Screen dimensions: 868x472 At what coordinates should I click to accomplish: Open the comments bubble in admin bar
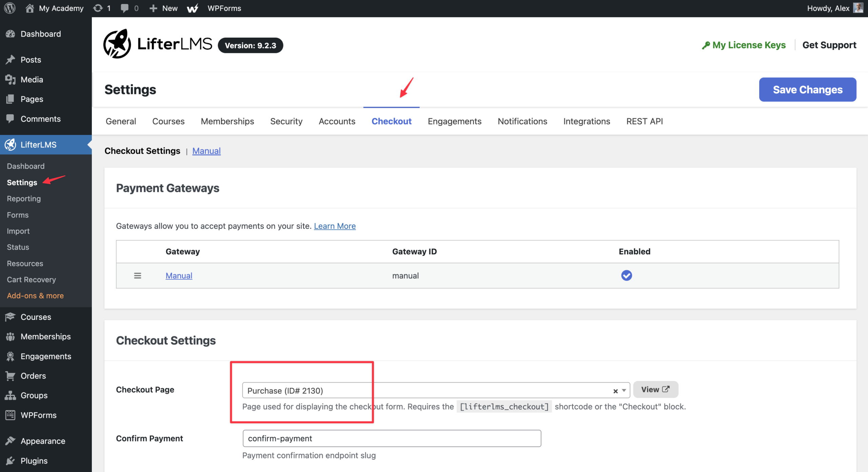tap(124, 8)
